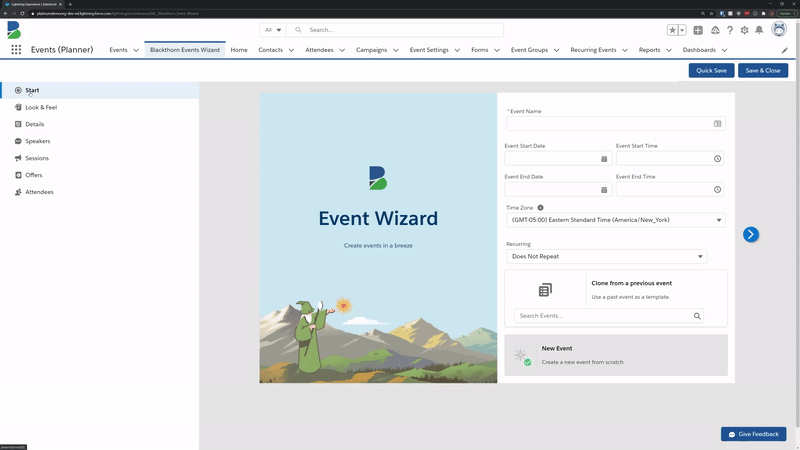Image resolution: width=800 pixels, height=450 pixels.
Task: Open a new browser tab
Action: click(x=70, y=4)
